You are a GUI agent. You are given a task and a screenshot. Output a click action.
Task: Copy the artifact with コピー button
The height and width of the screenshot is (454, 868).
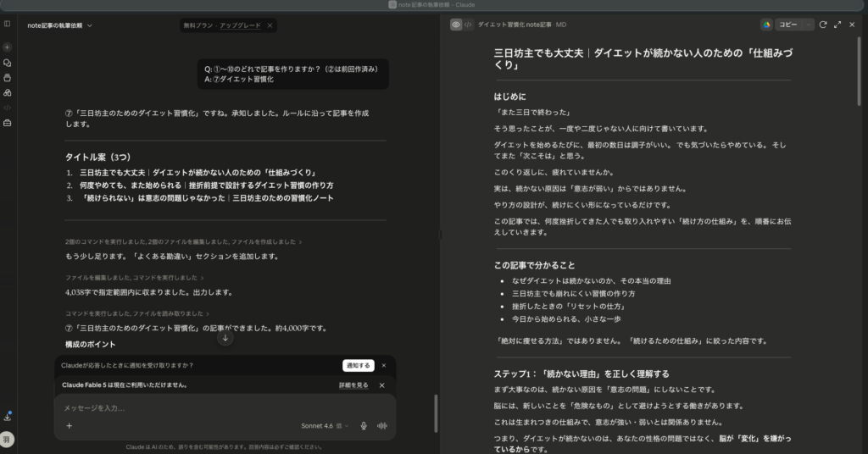tap(787, 25)
